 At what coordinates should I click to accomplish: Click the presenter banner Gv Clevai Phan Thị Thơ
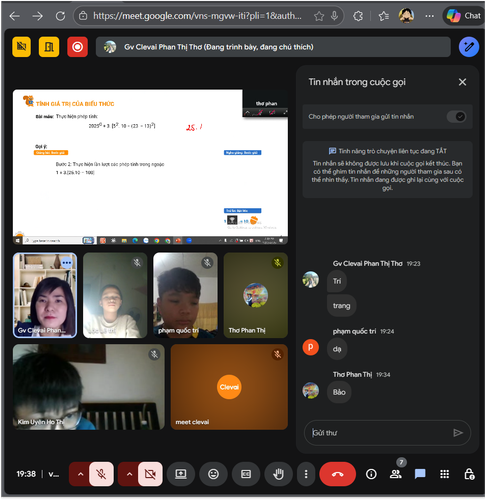[x=273, y=47]
